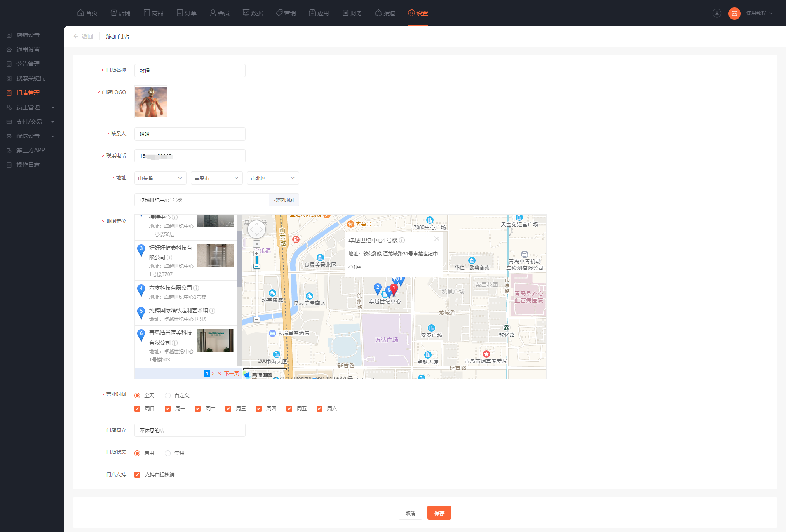786x532 pixels.
Task: Click the search results list scrollbar
Action: pyautogui.click(x=239, y=259)
